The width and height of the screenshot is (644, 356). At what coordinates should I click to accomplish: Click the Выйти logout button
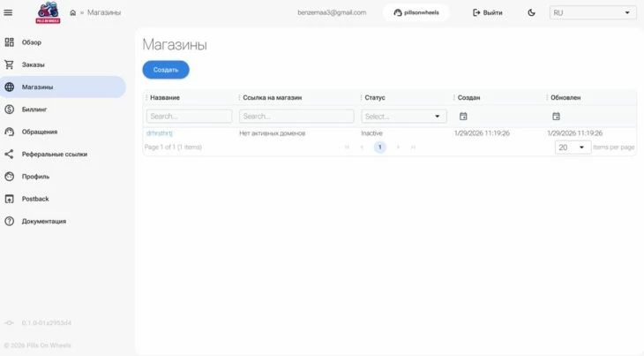click(x=488, y=12)
